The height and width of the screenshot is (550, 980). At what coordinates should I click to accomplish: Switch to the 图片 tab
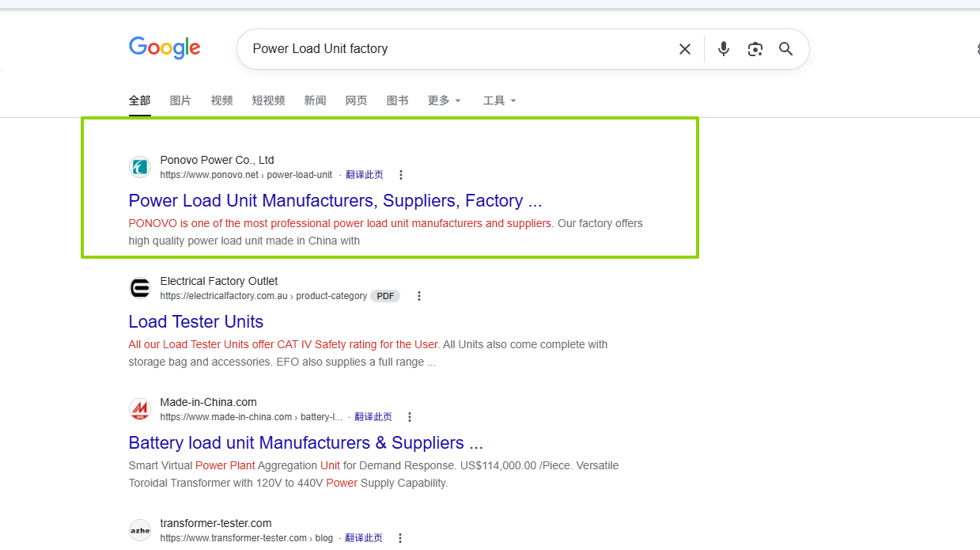pyautogui.click(x=180, y=101)
